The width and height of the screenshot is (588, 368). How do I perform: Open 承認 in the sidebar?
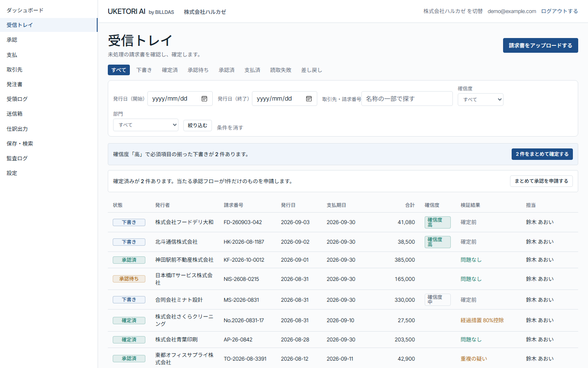(49, 40)
